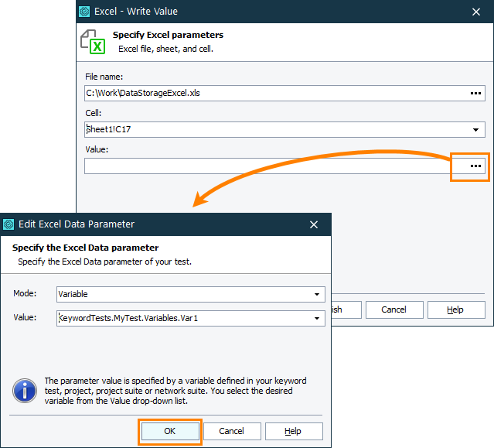Screen dimensions: 494x448
Task: Open the file browser ellipsis for File name
Action: pos(475,94)
